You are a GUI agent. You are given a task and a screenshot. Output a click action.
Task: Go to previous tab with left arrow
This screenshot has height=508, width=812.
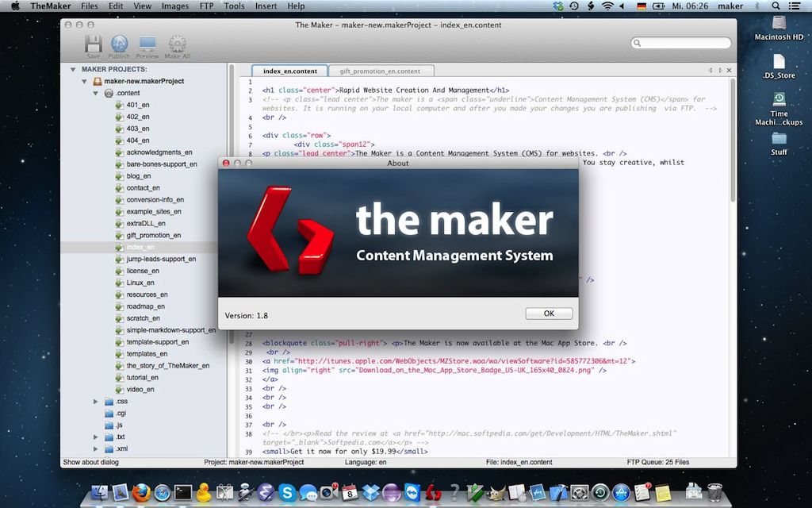coord(710,70)
